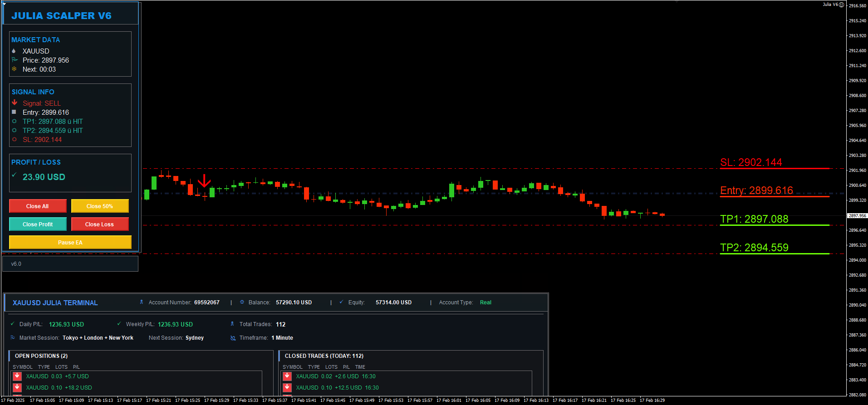Click the droplet icon next to XAUUSD
Image resolution: width=868 pixels, height=405 pixels.
pos(14,51)
